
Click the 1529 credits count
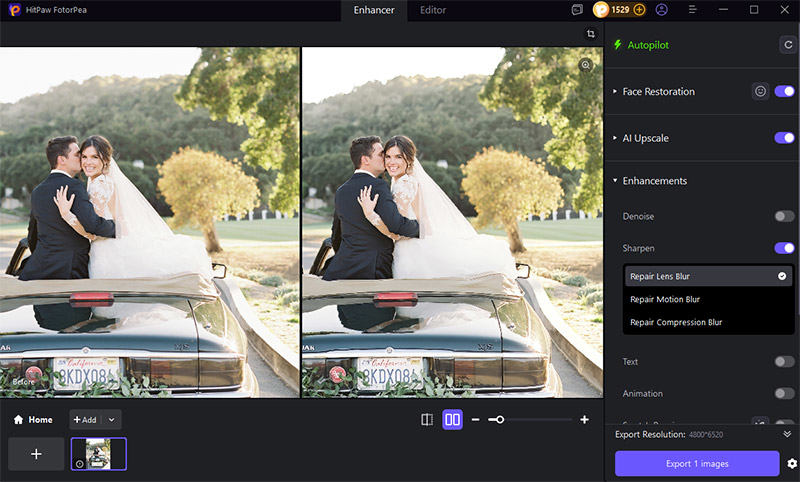click(620, 10)
